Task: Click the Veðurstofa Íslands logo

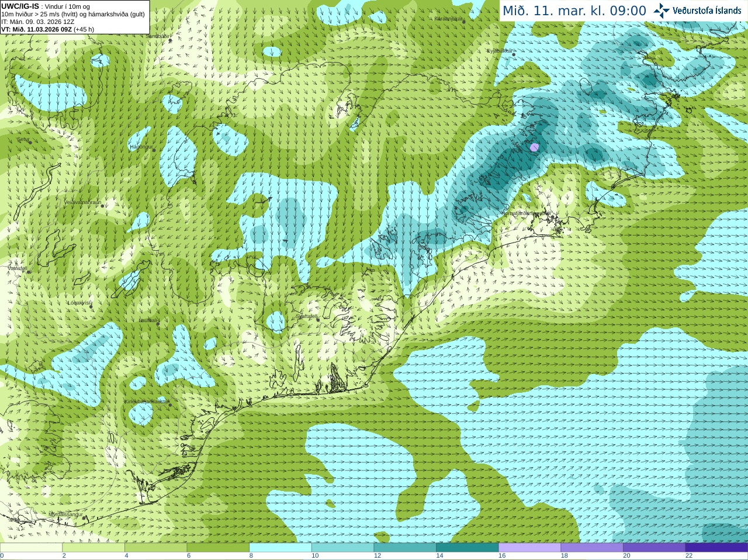Action: point(698,11)
